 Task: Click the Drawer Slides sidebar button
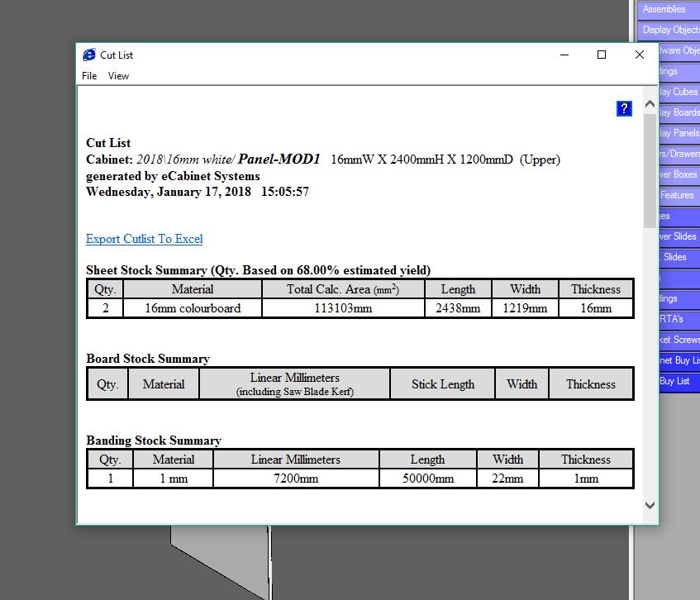[x=679, y=236]
